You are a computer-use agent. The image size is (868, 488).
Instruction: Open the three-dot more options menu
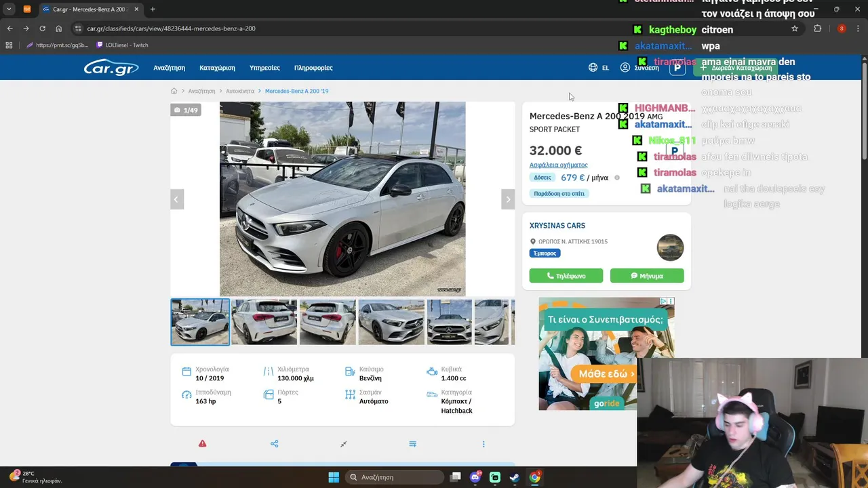(x=484, y=444)
